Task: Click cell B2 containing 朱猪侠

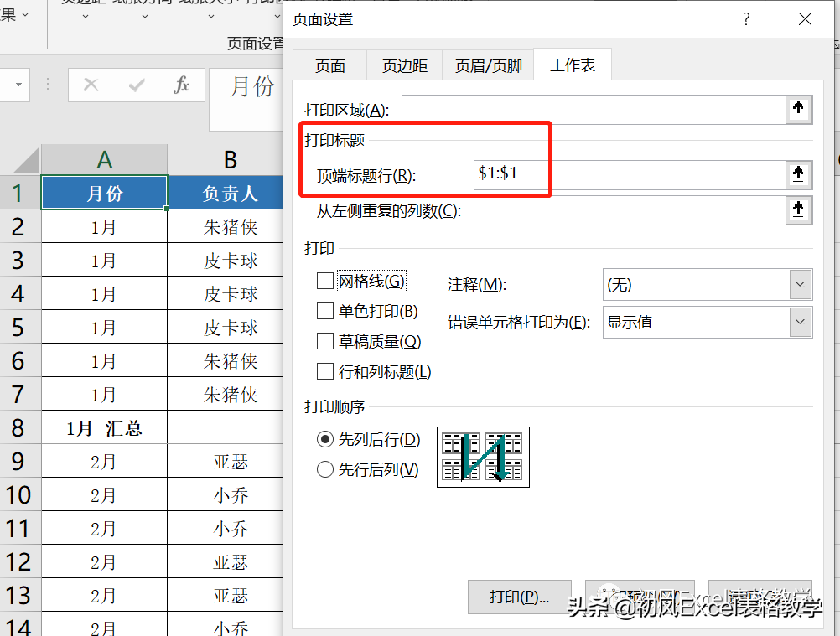Action: click(226, 226)
